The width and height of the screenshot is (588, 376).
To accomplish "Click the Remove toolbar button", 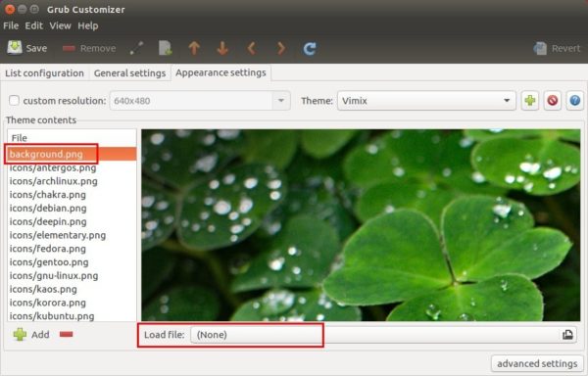I will pos(89,48).
